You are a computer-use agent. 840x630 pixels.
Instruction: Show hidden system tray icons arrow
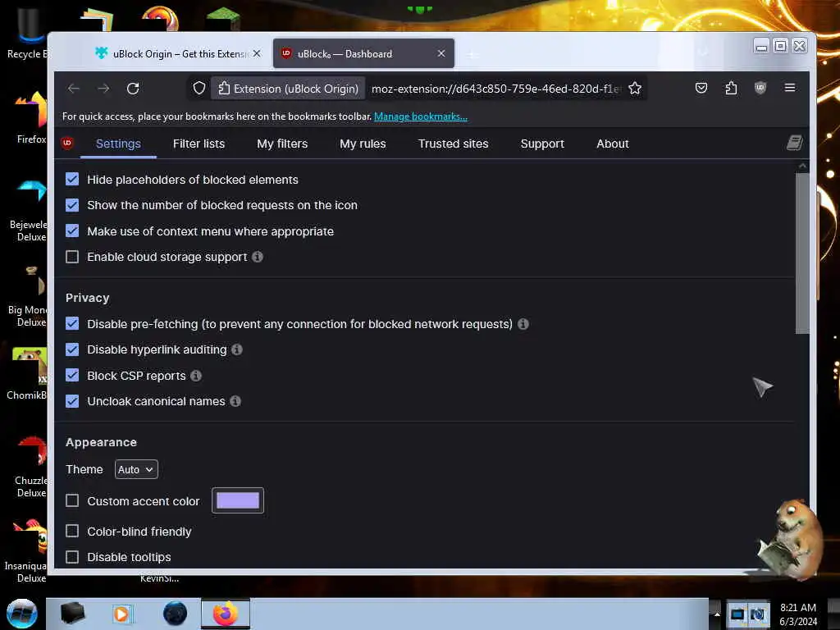(717, 614)
